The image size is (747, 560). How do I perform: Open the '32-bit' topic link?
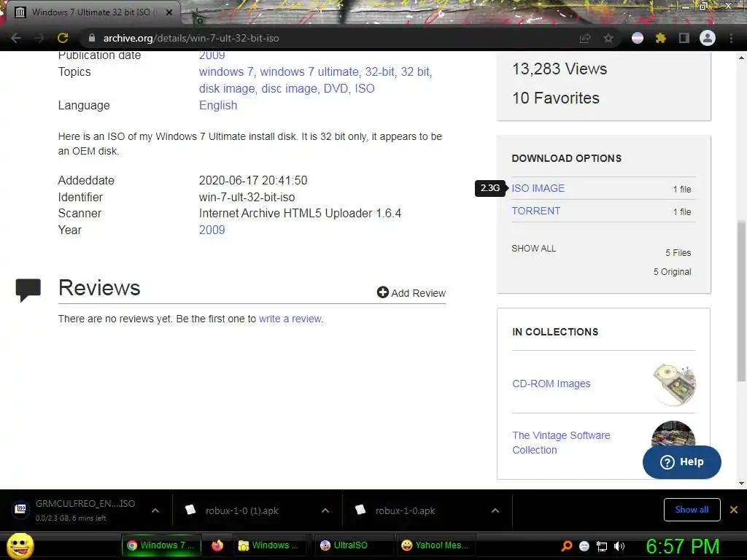(x=379, y=72)
